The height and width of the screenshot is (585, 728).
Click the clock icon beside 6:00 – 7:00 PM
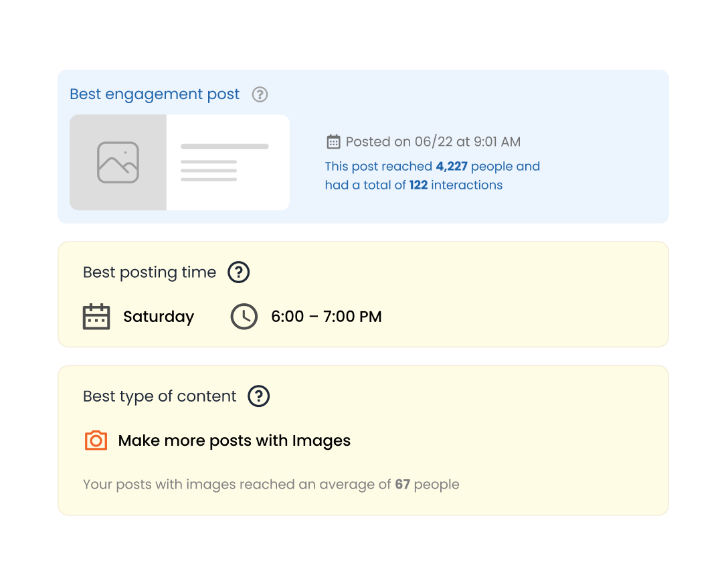[x=244, y=317]
